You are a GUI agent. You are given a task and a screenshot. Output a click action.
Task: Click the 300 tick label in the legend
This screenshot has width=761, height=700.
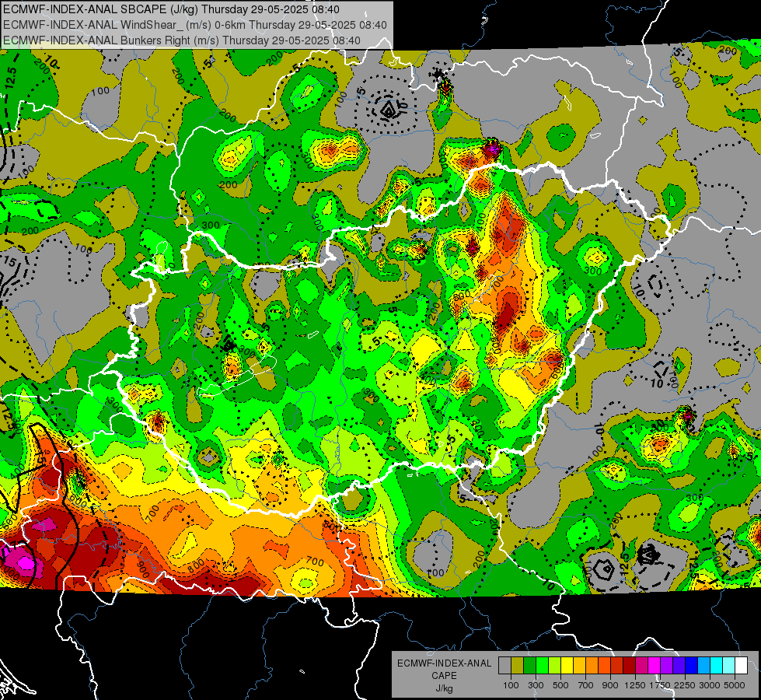[x=536, y=685]
